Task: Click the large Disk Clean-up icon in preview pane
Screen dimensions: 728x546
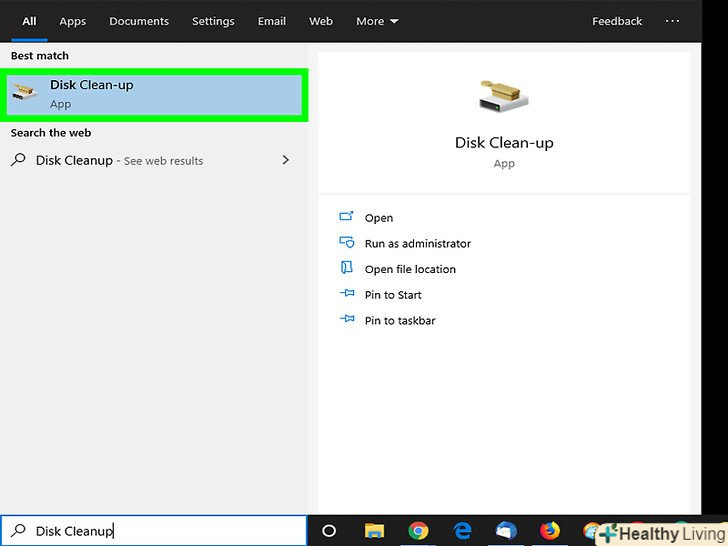Action: pyautogui.click(x=504, y=96)
